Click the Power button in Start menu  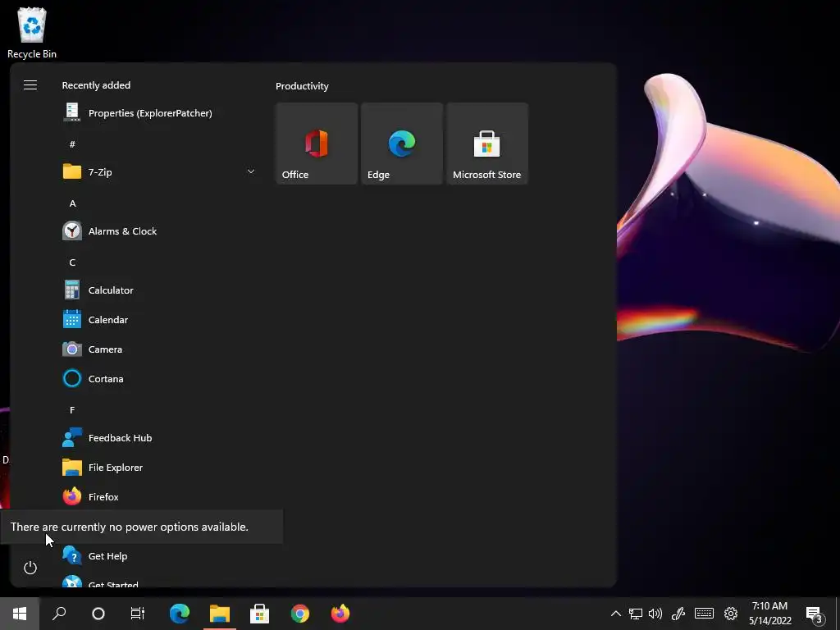tap(30, 568)
